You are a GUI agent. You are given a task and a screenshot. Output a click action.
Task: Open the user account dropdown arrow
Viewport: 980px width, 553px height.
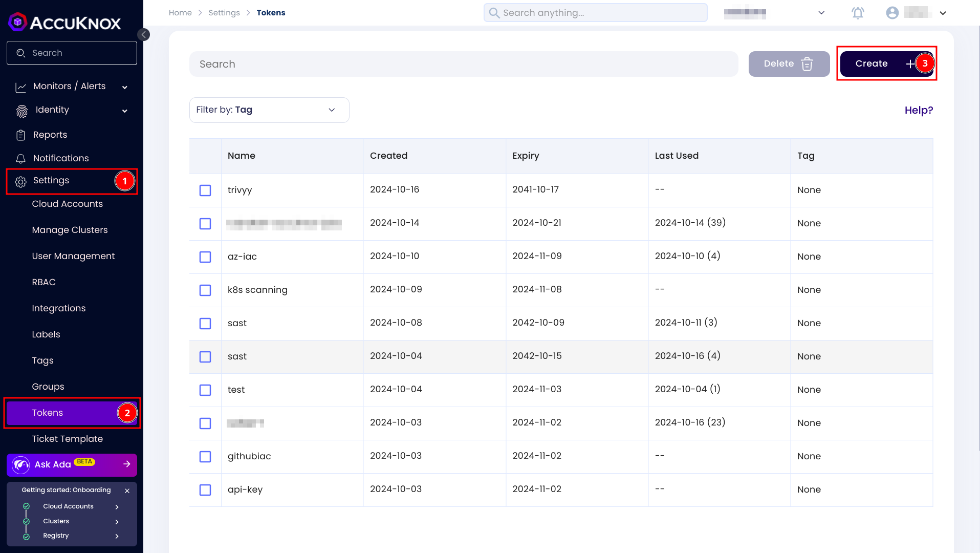[x=943, y=13]
